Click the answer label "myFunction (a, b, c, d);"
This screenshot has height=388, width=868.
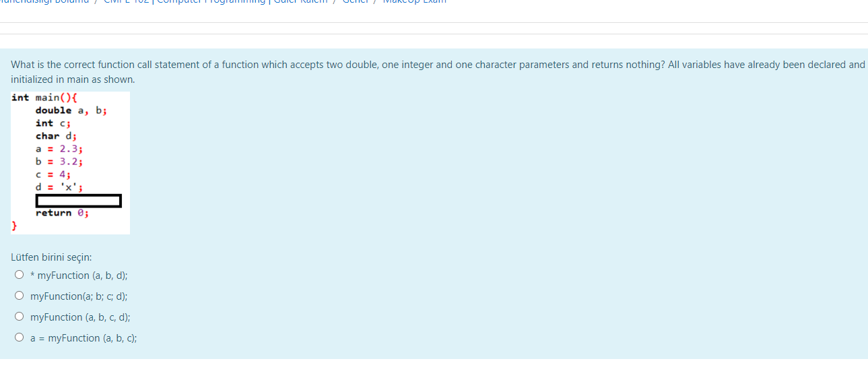click(79, 317)
